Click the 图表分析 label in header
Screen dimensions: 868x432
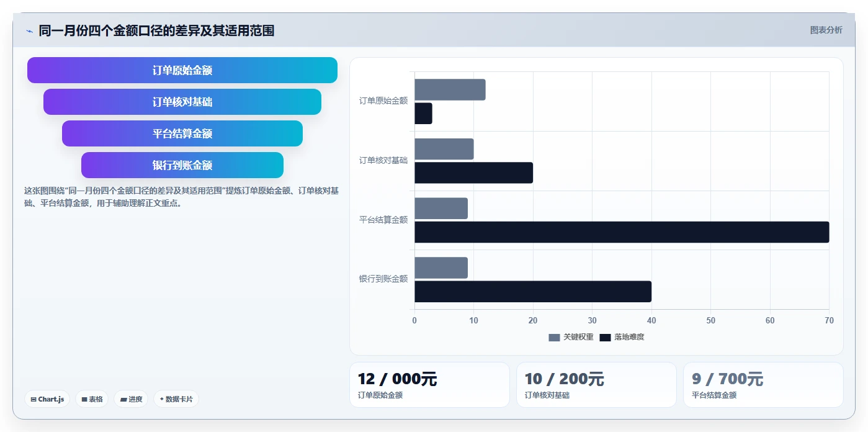pyautogui.click(x=826, y=30)
